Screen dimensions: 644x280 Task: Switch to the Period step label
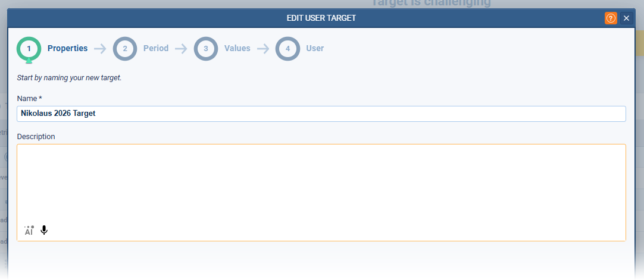pos(156,49)
